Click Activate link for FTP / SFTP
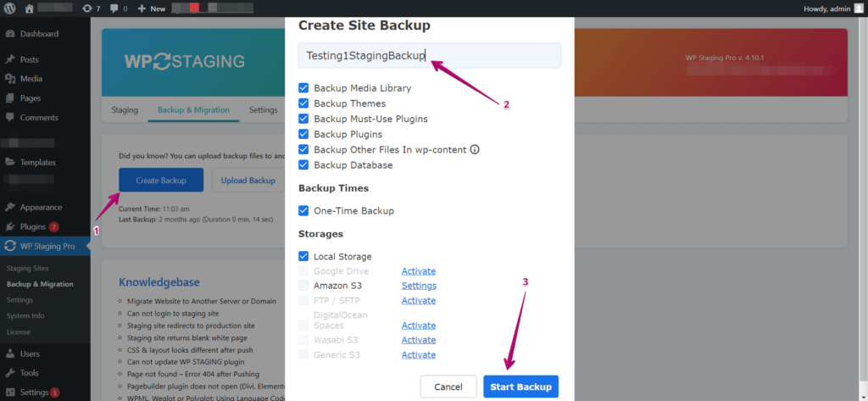868x401 pixels. pyautogui.click(x=419, y=300)
